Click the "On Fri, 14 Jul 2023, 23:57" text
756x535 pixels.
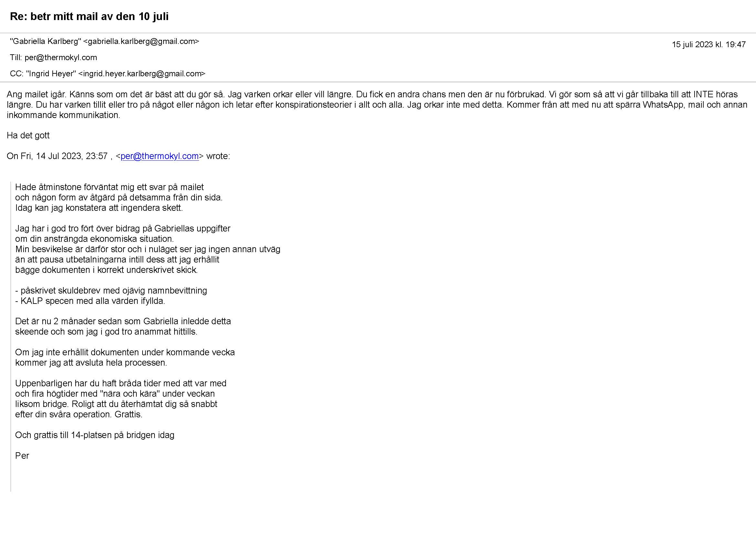(57, 156)
